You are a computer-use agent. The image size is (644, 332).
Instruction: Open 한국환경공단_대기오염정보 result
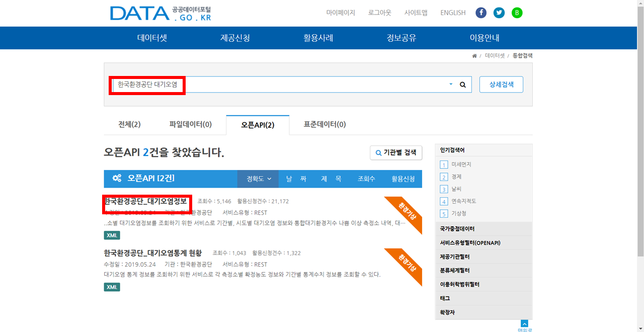coord(145,201)
